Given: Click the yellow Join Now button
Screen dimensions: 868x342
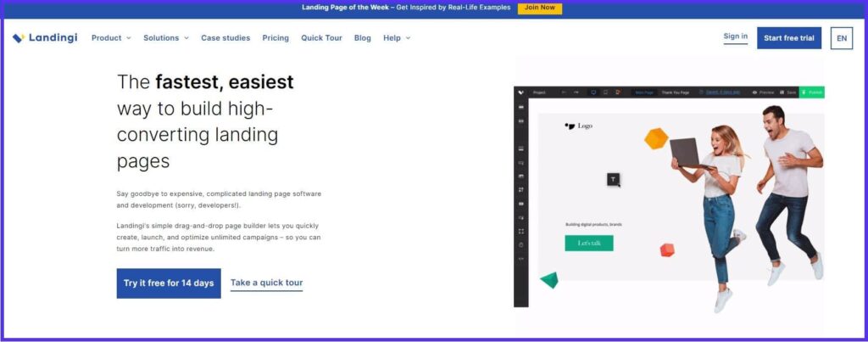Looking at the screenshot, I should (x=540, y=8).
